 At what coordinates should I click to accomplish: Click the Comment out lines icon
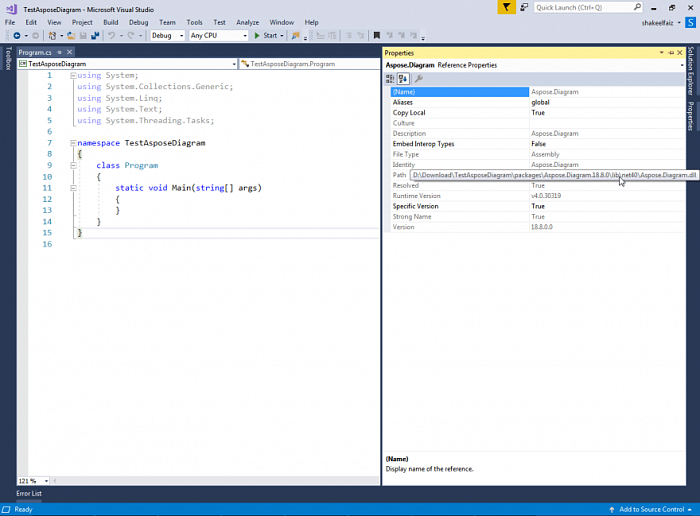click(x=349, y=35)
